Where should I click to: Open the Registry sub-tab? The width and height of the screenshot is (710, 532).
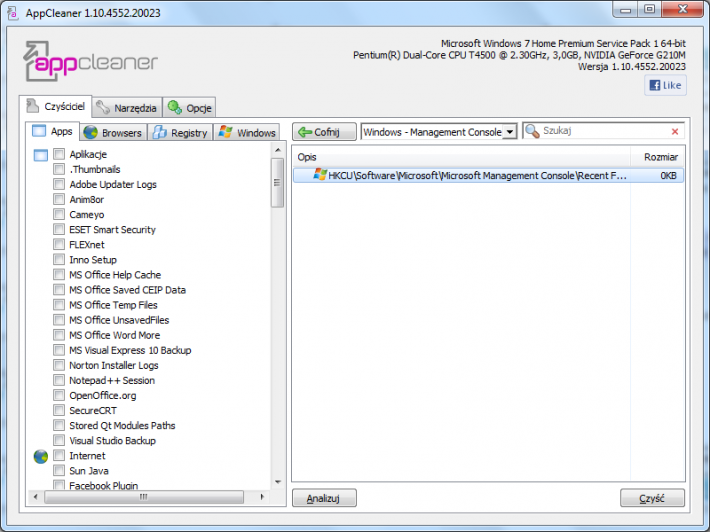tap(180, 133)
